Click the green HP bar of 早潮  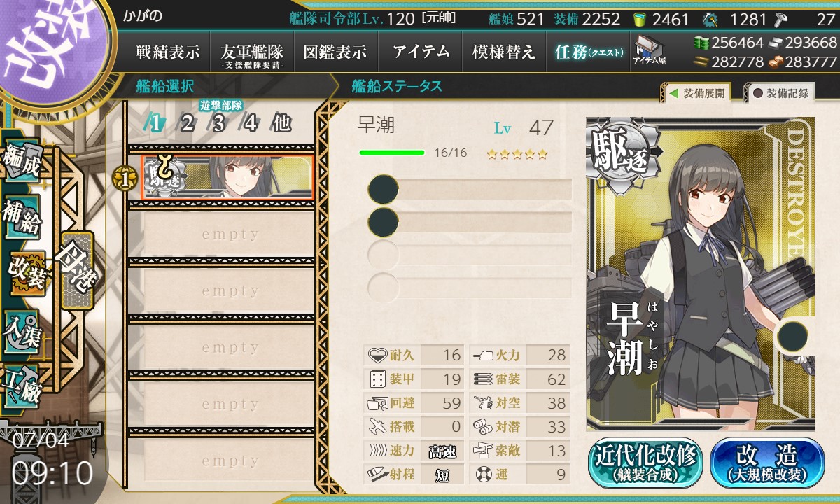click(391, 153)
